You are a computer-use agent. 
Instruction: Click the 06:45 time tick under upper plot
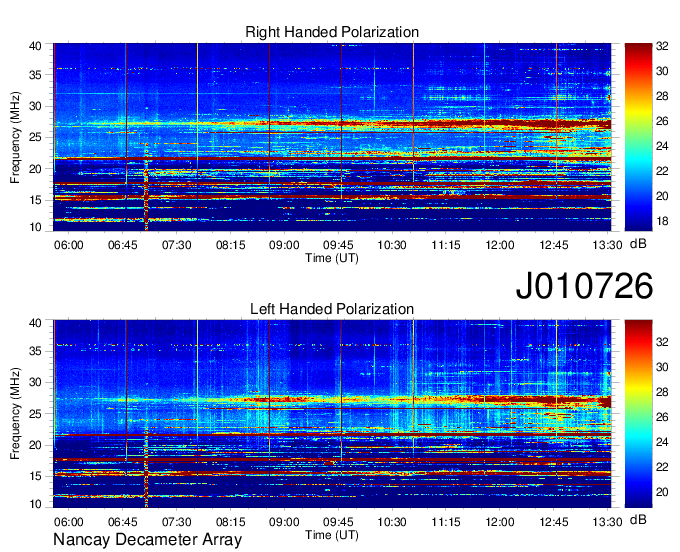[122, 245]
